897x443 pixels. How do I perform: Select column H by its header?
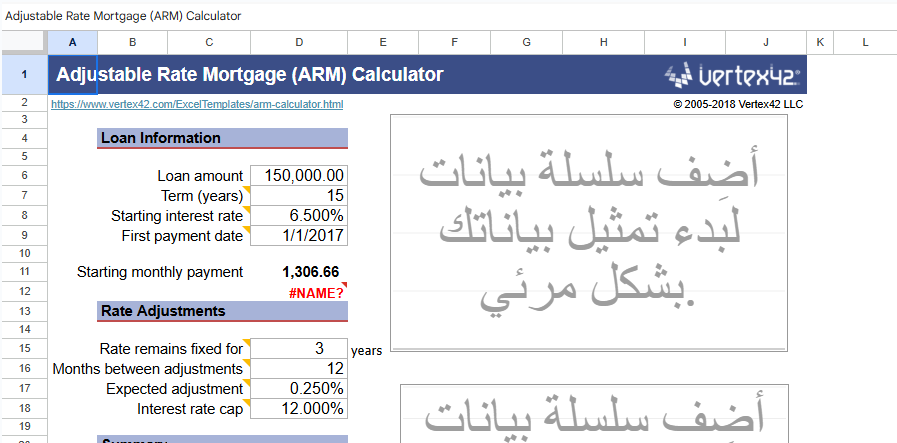[603, 42]
